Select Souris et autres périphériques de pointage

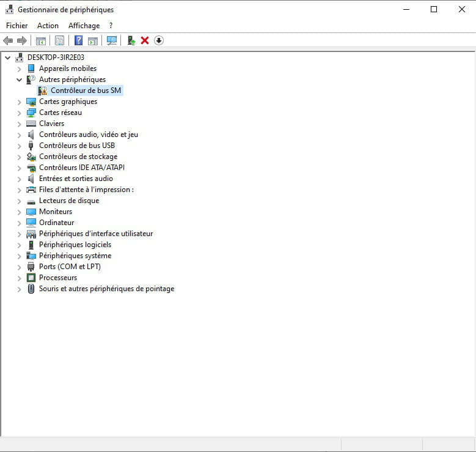tap(106, 289)
